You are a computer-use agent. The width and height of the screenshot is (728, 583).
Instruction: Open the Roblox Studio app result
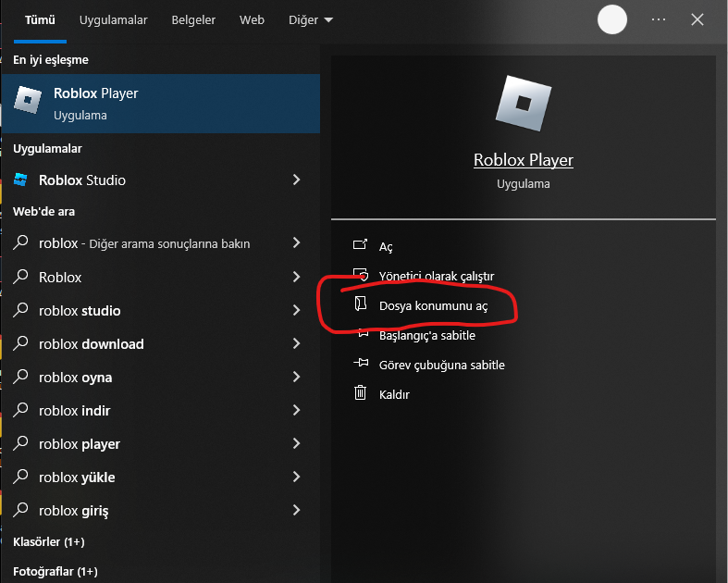pos(161,180)
